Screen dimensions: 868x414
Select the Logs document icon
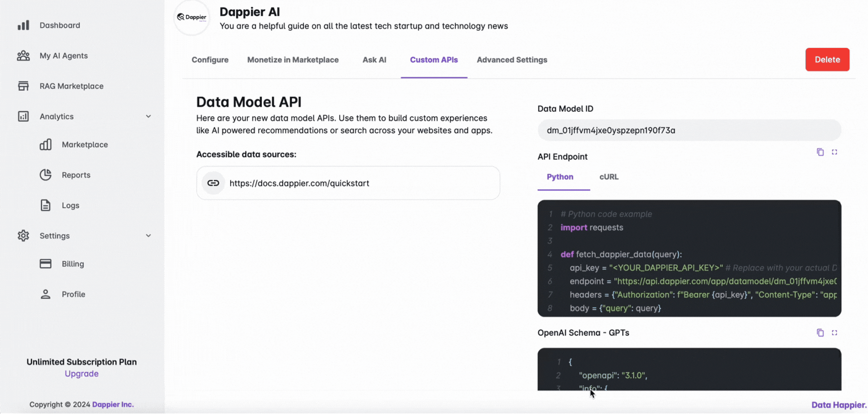click(46, 205)
